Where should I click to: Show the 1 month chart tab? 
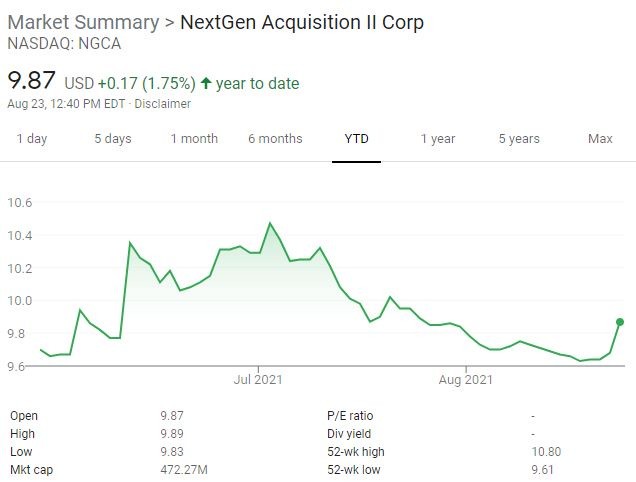(x=194, y=139)
